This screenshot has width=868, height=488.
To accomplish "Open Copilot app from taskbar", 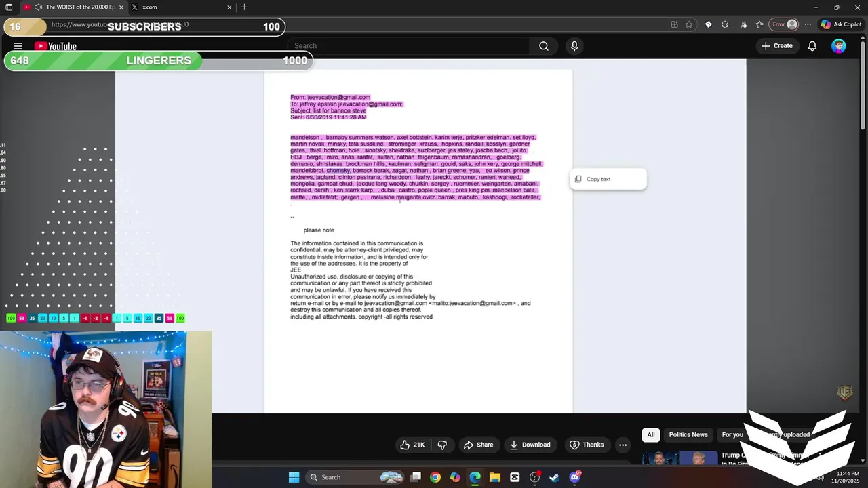I will pos(455,477).
